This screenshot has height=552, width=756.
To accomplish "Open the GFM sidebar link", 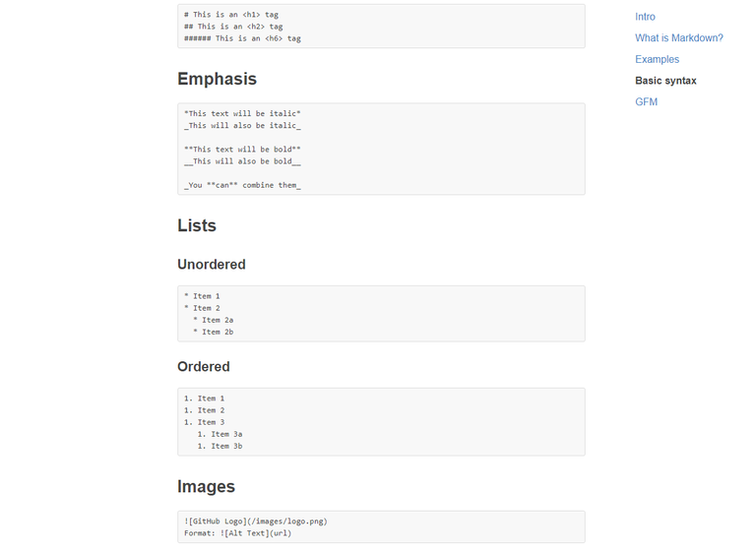I will pos(646,101).
